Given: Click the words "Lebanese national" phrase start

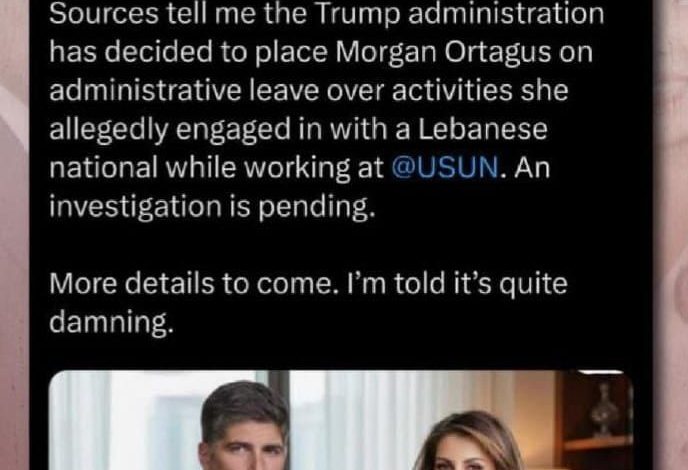Looking at the screenshot, I should [482, 129].
